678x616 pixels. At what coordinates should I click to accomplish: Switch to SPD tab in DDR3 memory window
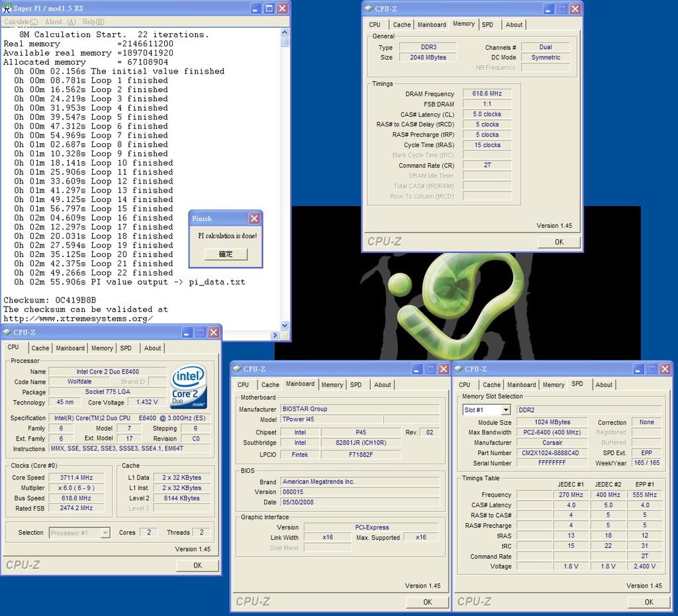pyautogui.click(x=487, y=25)
